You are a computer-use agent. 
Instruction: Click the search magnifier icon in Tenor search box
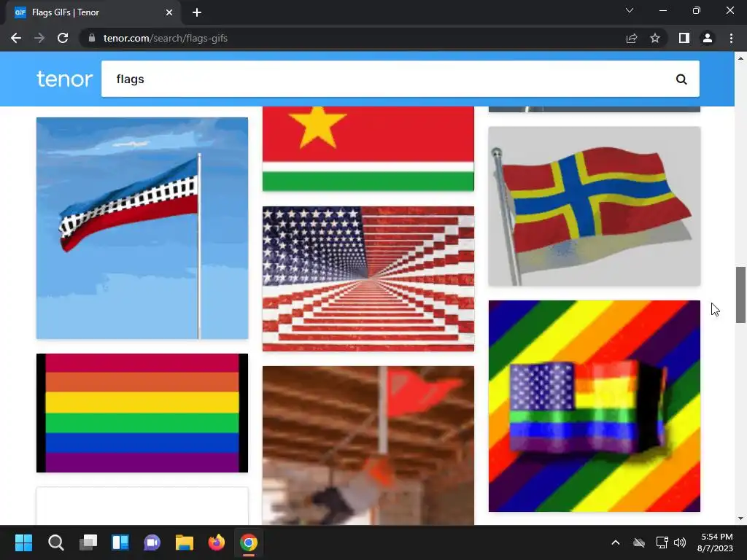click(681, 79)
